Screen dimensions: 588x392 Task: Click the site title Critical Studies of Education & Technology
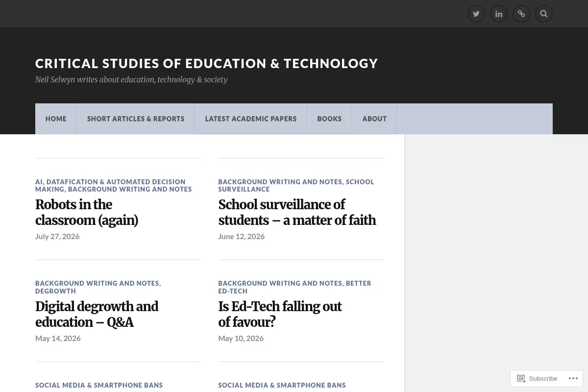click(206, 64)
